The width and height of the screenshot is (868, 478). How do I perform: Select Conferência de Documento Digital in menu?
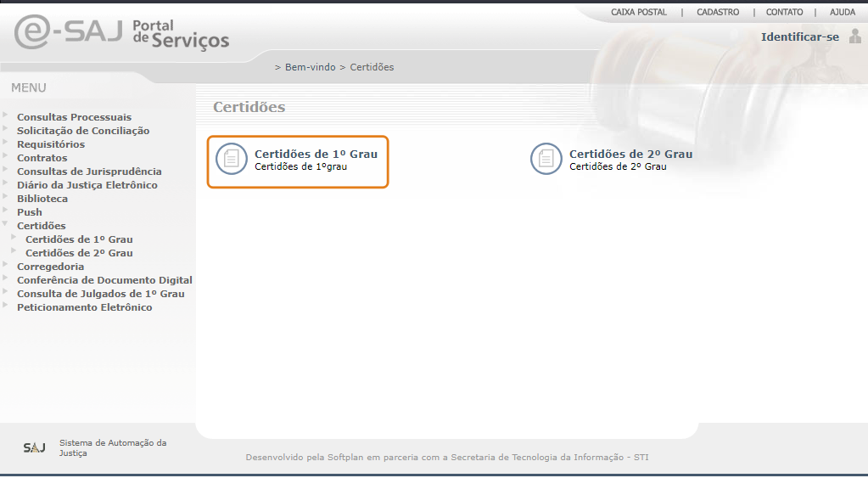104,280
